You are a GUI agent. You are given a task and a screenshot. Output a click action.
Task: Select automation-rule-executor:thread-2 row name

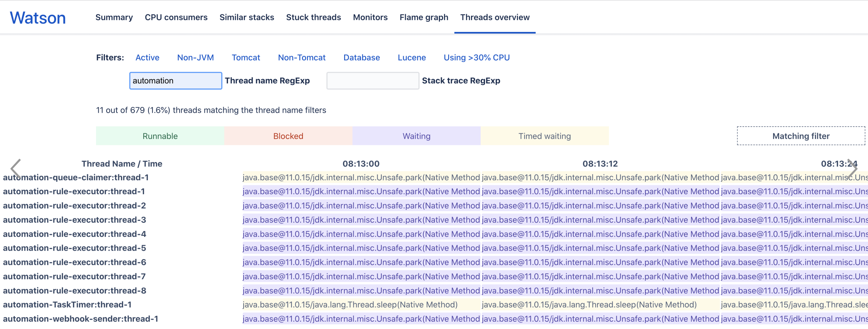(x=75, y=205)
